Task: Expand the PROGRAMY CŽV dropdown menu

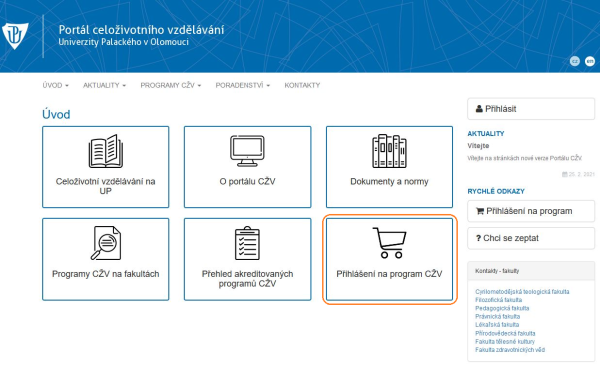Action: coord(171,85)
